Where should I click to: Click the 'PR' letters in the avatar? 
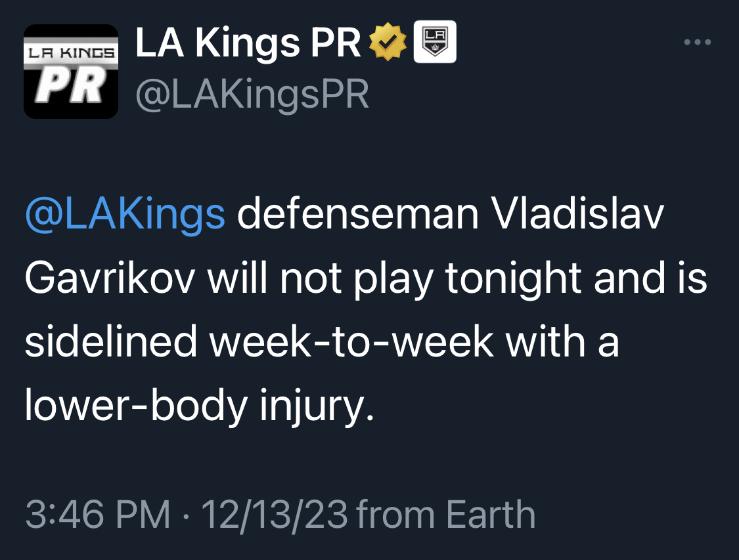(71, 85)
